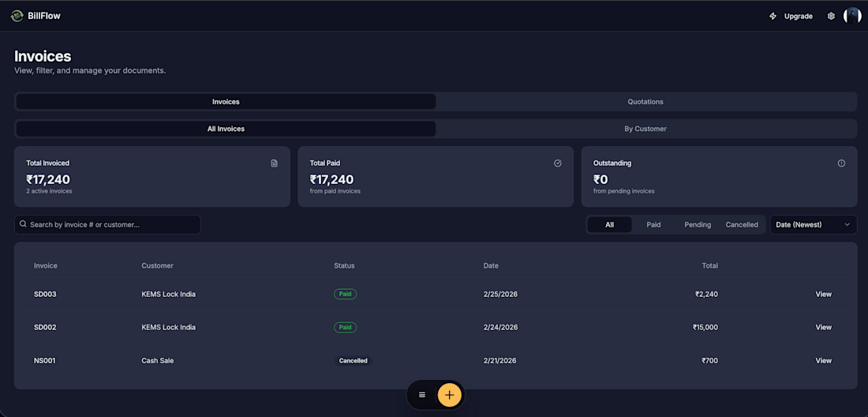Click the Cash Sale customer cell
868x417 pixels.
tap(158, 360)
